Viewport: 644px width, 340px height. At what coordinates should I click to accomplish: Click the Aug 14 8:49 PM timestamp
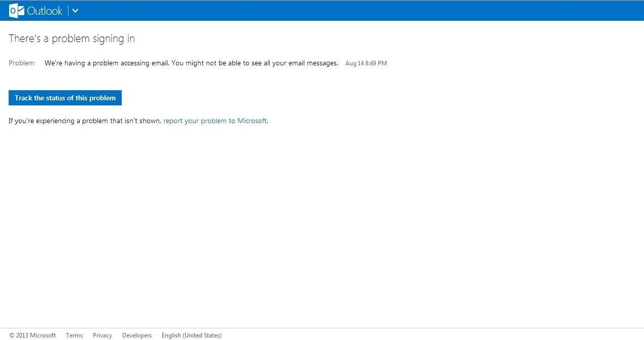click(x=366, y=63)
